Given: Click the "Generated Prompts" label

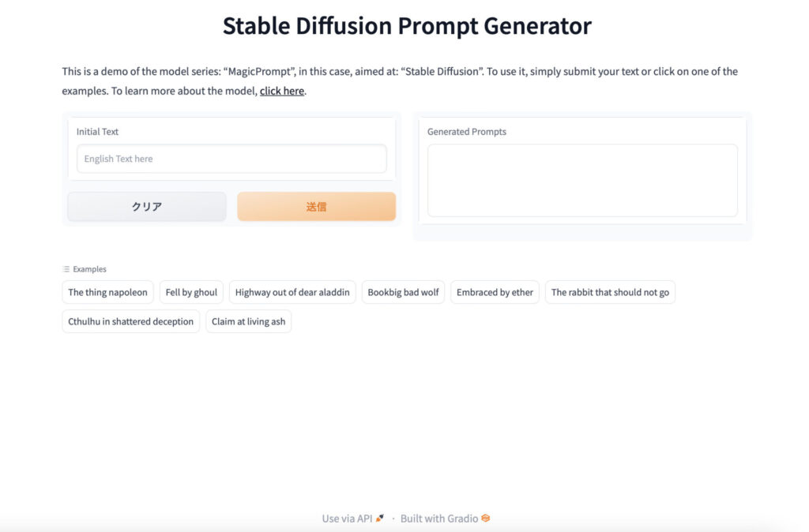Looking at the screenshot, I should pyautogui.click(x=467, y=132).
